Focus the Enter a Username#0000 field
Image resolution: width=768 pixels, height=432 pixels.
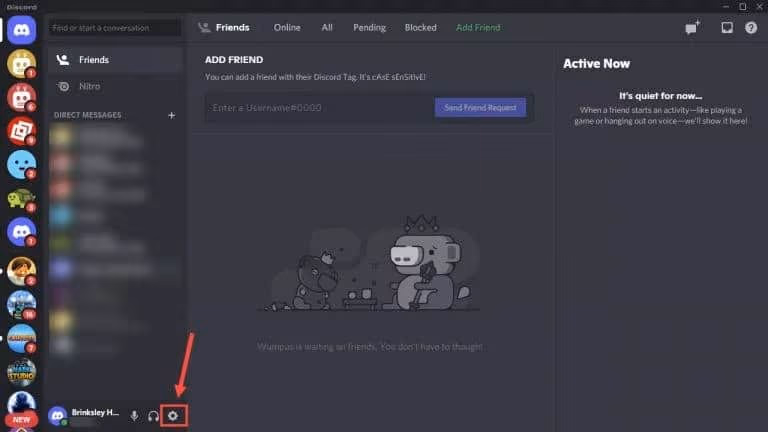(x=319, y=108)
